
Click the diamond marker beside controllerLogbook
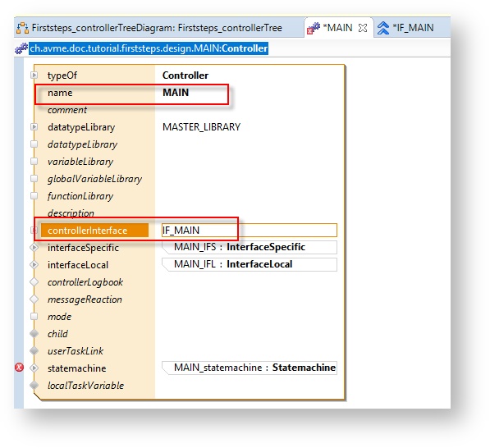34,282
